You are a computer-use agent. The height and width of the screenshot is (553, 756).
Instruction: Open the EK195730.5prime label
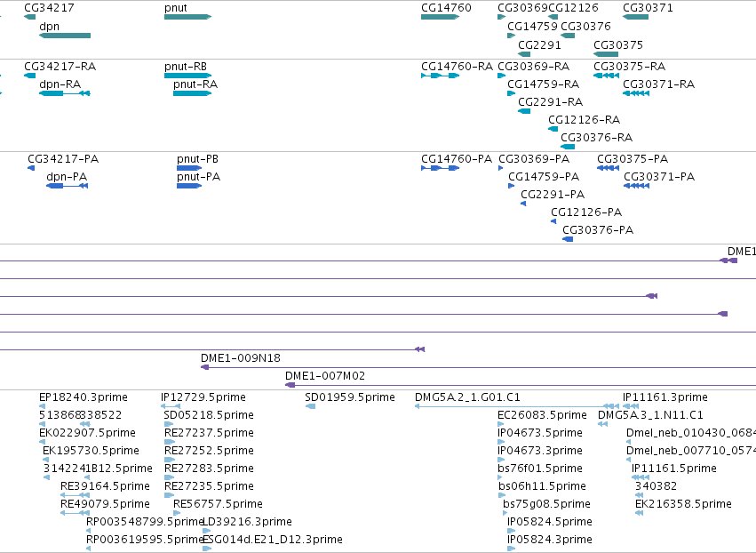(x=91, y=451)
